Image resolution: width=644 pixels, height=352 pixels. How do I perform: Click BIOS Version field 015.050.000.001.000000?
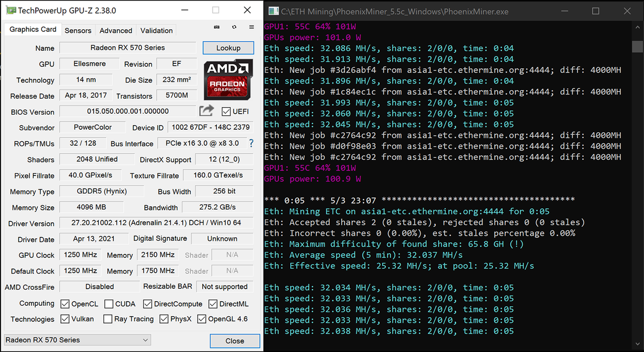point(128,111)
